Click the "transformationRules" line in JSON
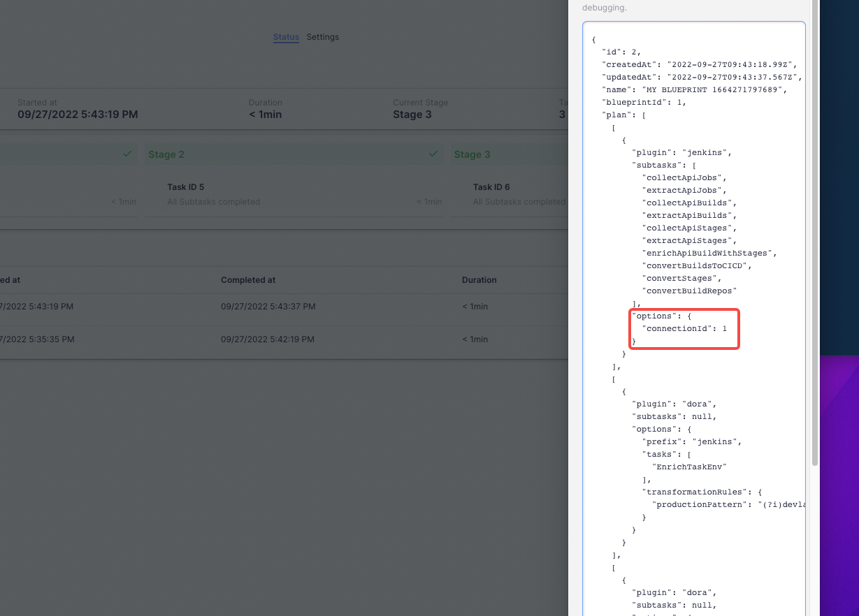Screen dimensions: 859x616 point(702,492)
